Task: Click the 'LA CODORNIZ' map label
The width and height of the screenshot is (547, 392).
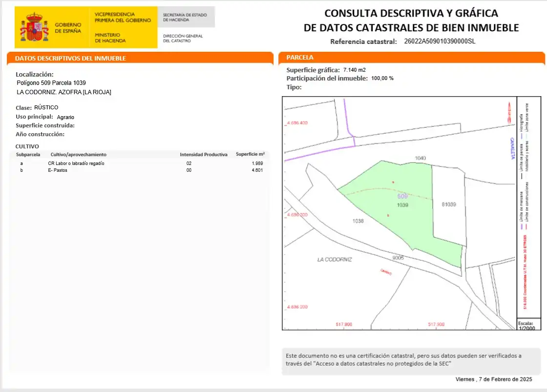Action: (x=334, y=260)
